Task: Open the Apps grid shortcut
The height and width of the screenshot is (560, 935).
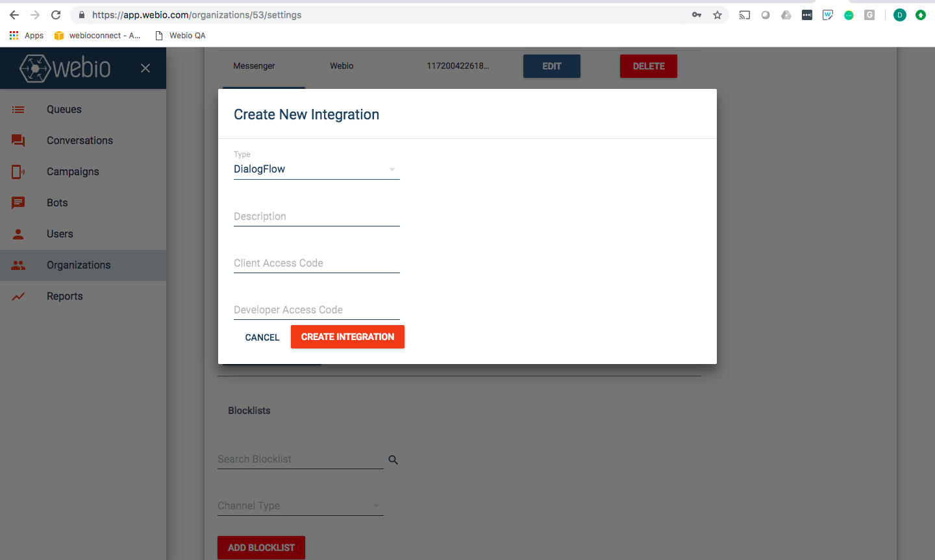Action: tap(27, 36)
